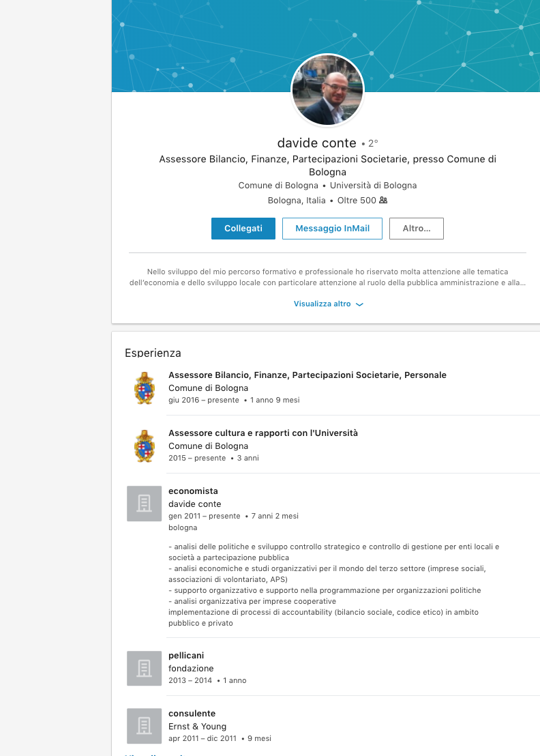
Task: Open Assessore Bilancio, Finanze experience title
Action: 307,375
